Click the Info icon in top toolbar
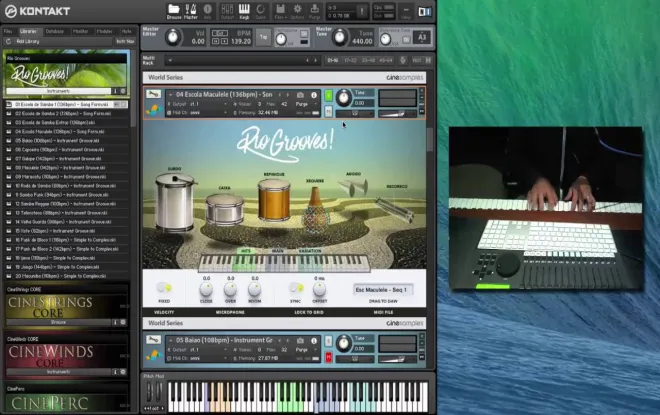 pyautogui.click(x=208, y=11)
